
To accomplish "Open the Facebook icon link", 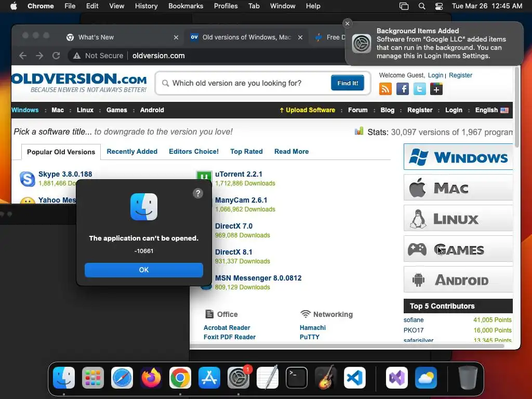I will 403,89.
